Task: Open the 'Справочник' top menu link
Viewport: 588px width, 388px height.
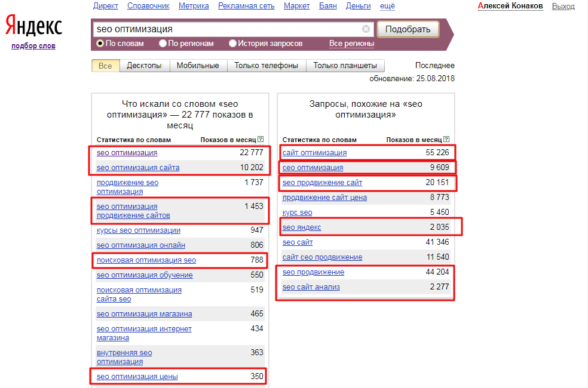Action: pyautogui.click(x=149, y=6)
